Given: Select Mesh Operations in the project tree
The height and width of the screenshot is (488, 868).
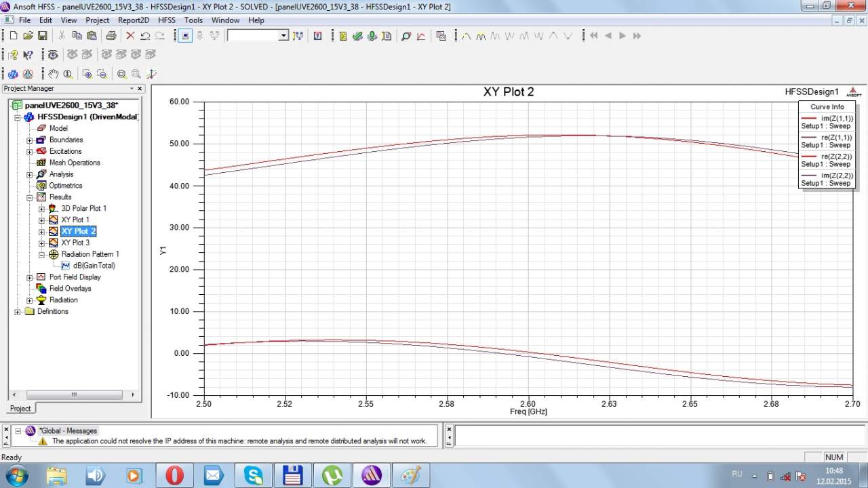Looking at the screenshot, I should [x=74, y=163].
